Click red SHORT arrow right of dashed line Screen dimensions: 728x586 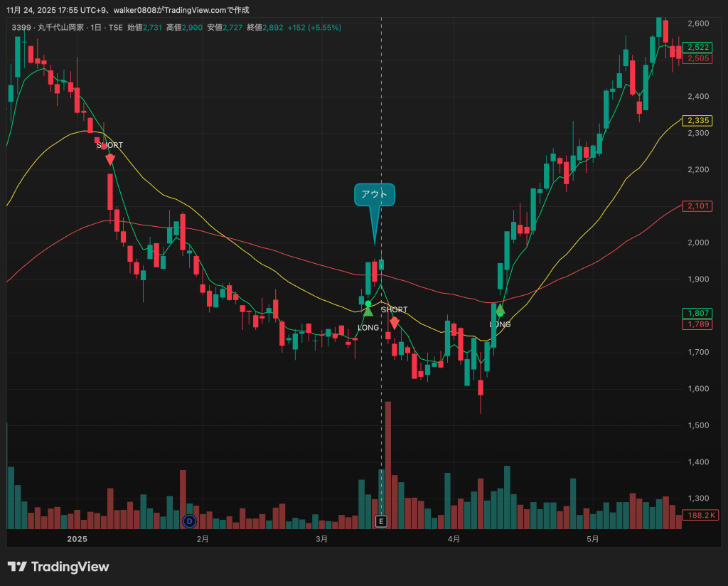tap(394, 323)
